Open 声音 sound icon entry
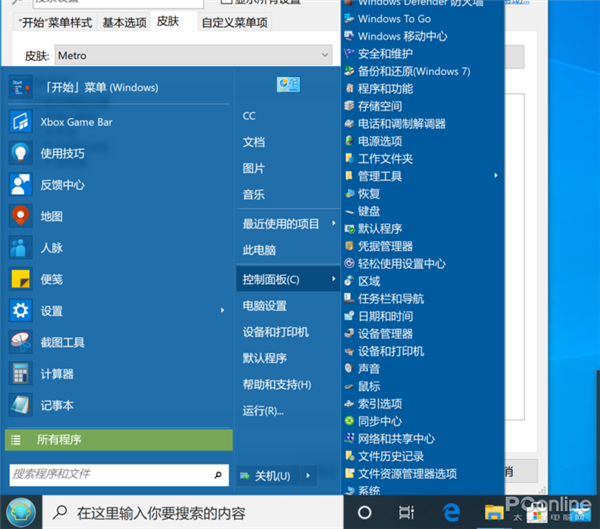 pyautogui.click(x=349, y=368)
